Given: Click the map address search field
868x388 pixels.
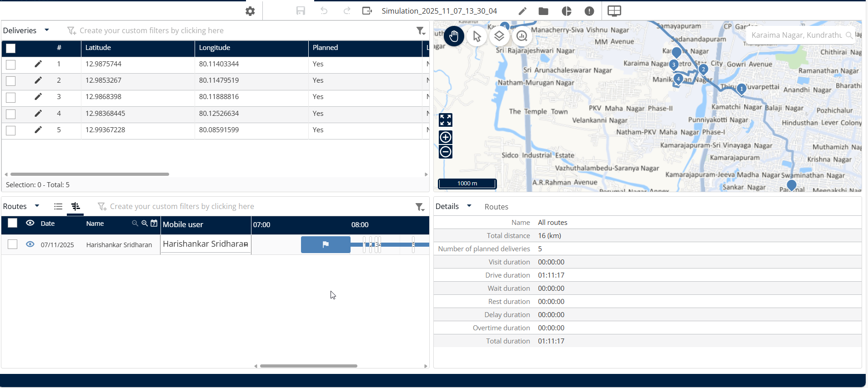Looking at the screenshot, I should (x=796, y=35).
